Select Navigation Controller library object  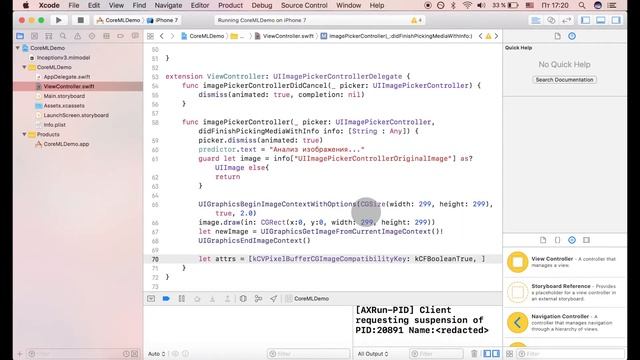coord(565,322)
